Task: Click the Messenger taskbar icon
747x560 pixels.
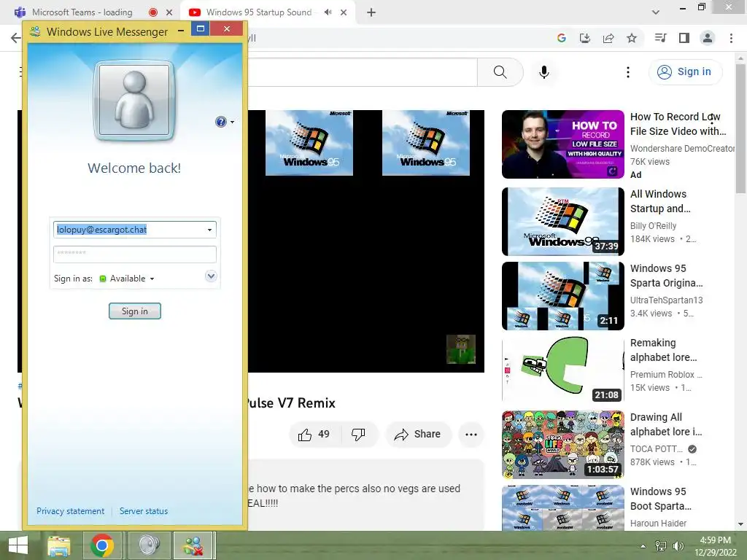Action: click(193, 545)
